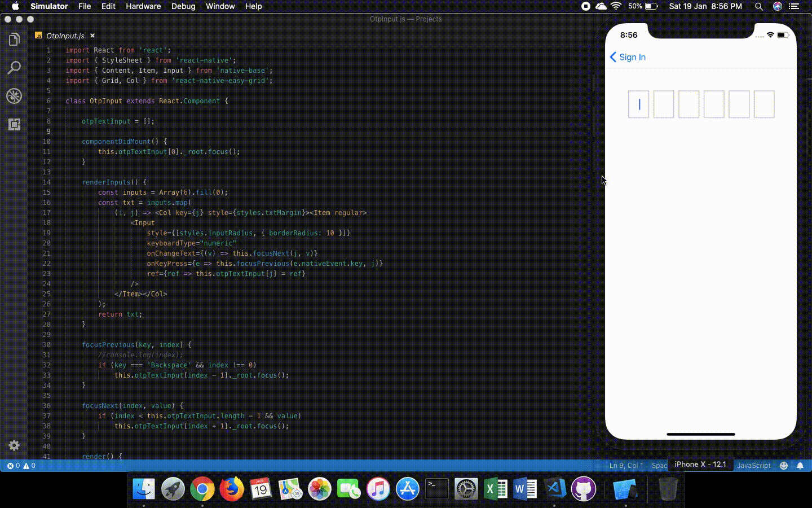The width and height of the screenshot is (812, 508).
Task: Click the errors and warnings status indicator
Action: pos(21,466)
